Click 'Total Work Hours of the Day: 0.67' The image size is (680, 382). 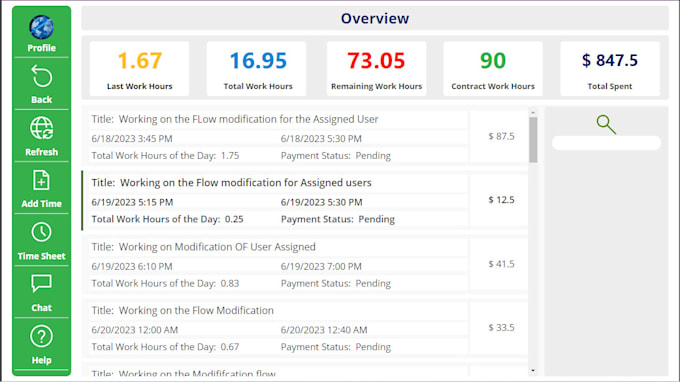click(165, 347)
